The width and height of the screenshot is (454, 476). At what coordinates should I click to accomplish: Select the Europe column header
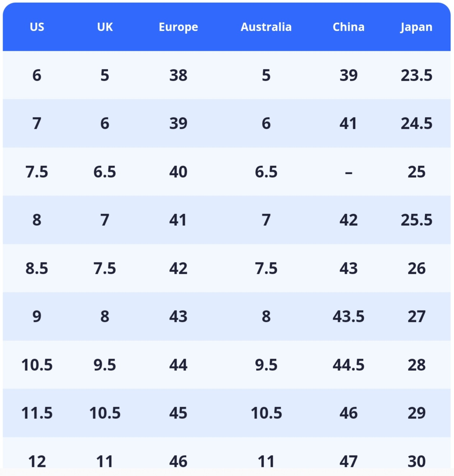pyautogui.click(x=178, y=27)
